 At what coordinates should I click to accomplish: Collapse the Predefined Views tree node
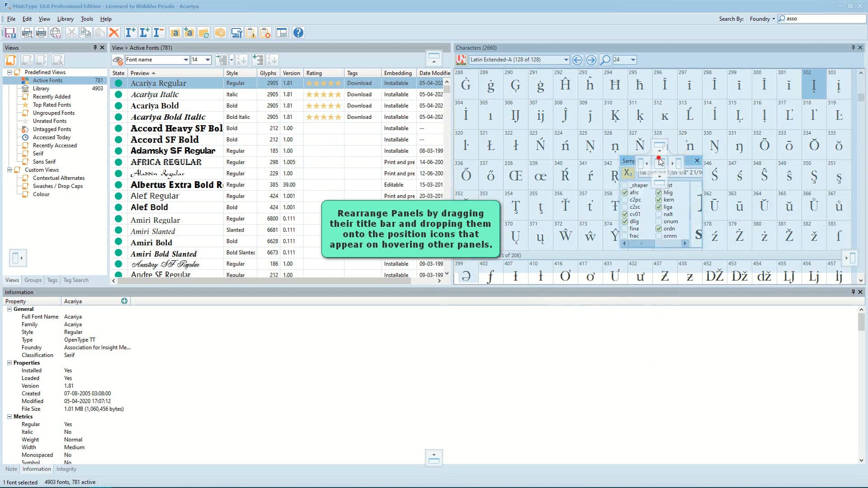pyautogui.click(x=9, y=72)
